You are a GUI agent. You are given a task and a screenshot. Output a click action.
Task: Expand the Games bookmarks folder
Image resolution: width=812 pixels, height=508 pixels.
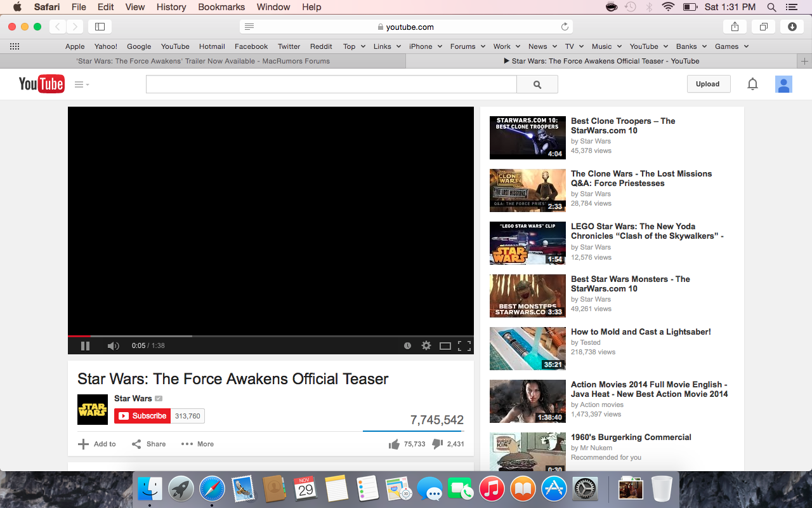(731, 46)
